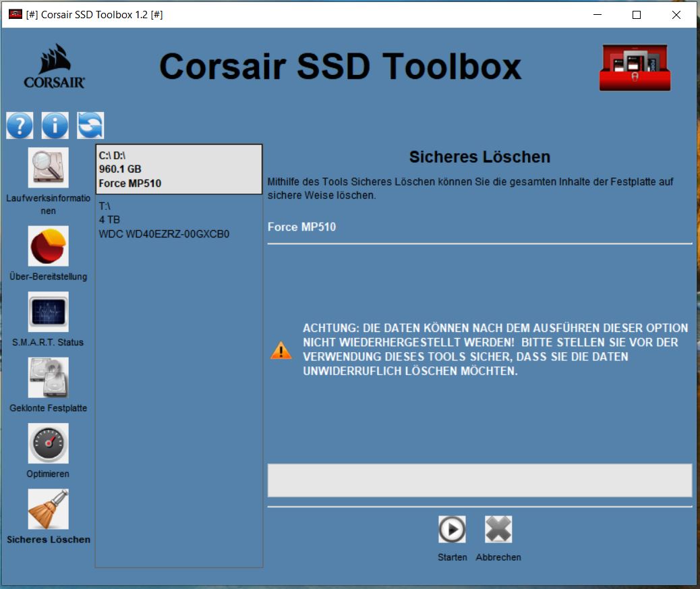Click the Starten play button
The height and width of the screenshot is (589, 700).
pos(452,529)
